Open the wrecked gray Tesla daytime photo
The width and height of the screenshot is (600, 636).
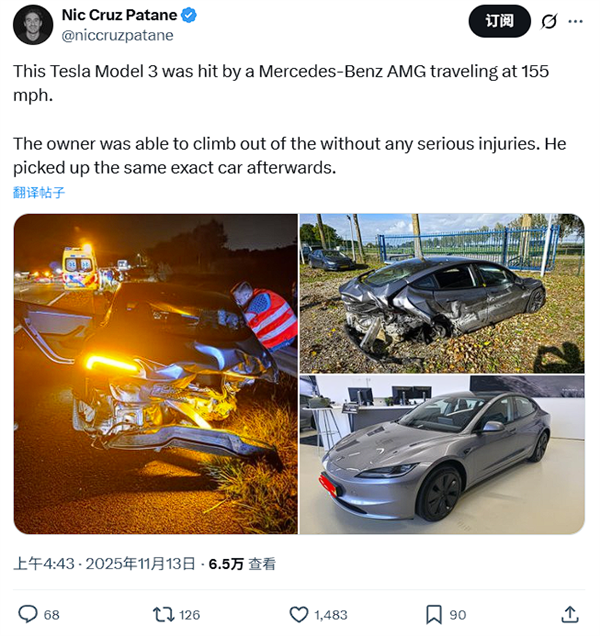pos(441,292)
